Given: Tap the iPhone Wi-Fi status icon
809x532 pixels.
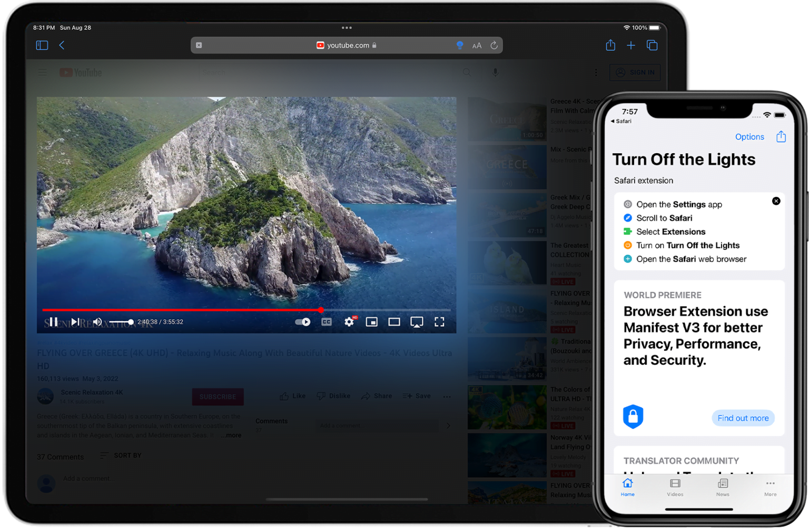Looking at the screenshot, I should tap(767, 115).
